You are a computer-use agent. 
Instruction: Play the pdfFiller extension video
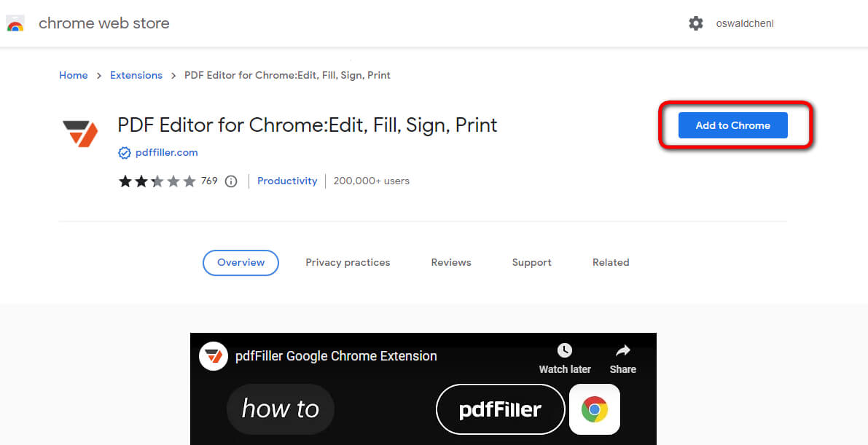[423, 408]
